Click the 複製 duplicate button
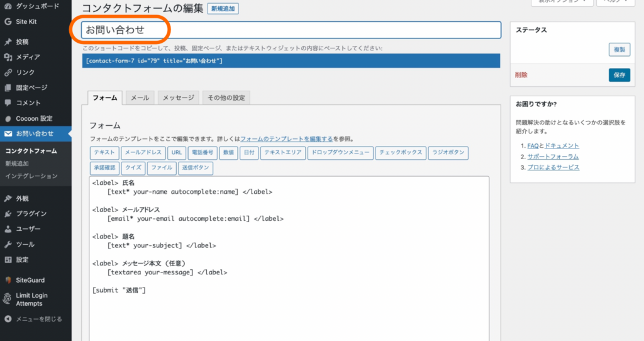This screenshot has width=644, height=341. pos(619,50)
